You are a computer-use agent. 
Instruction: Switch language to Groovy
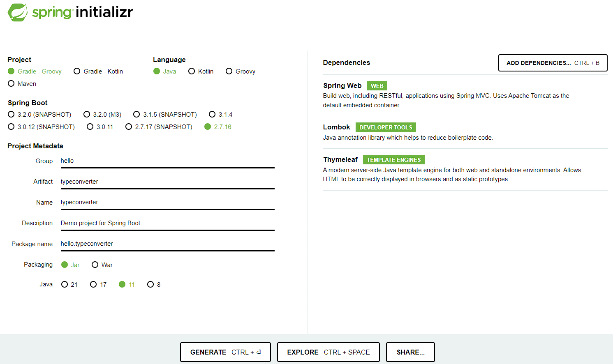click(241, 71)
